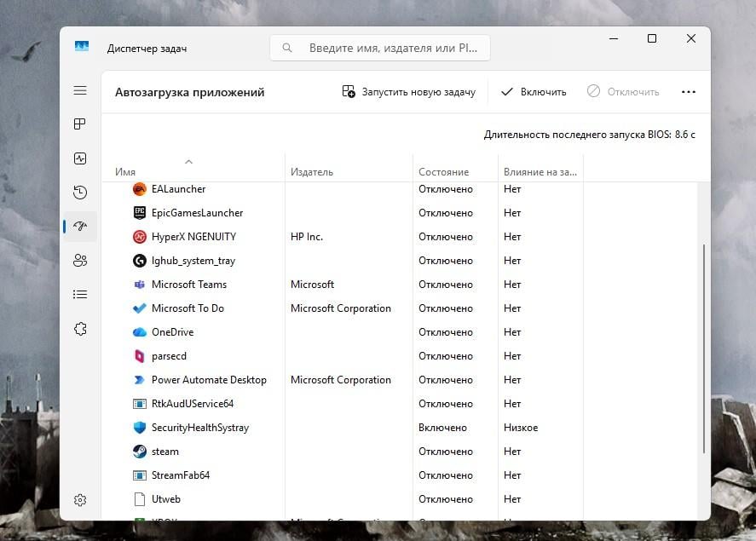Click HP Inc. publisher cell

(307, 237)
